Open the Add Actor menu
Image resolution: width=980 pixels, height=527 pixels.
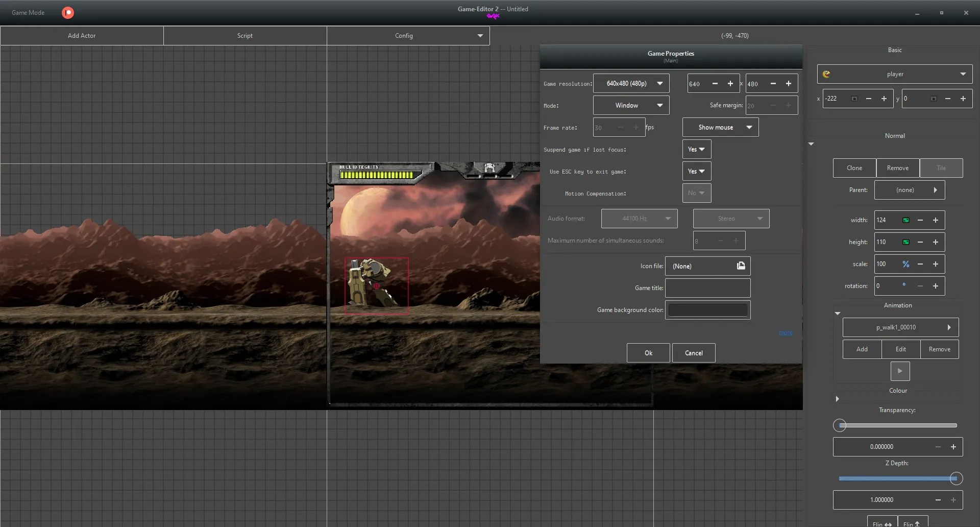point(82,36)
